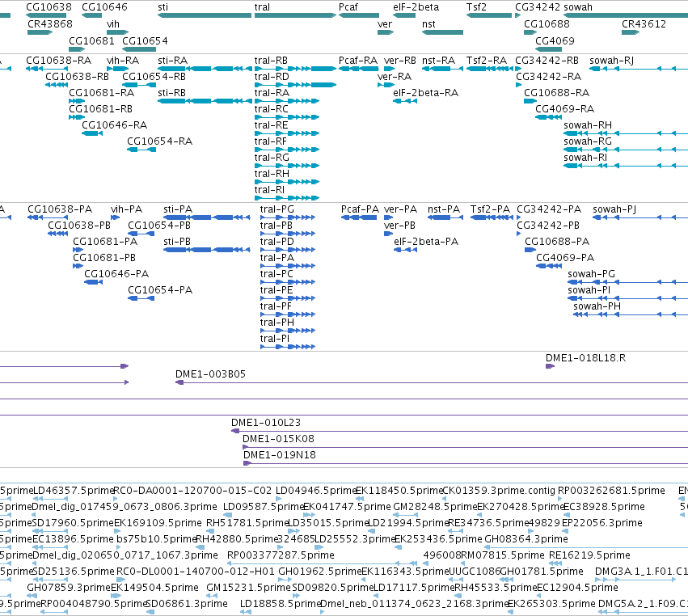This screenshot has height=616, width=688.
Task: Select protein tral-PI label
Action: (x=274, y=338)
